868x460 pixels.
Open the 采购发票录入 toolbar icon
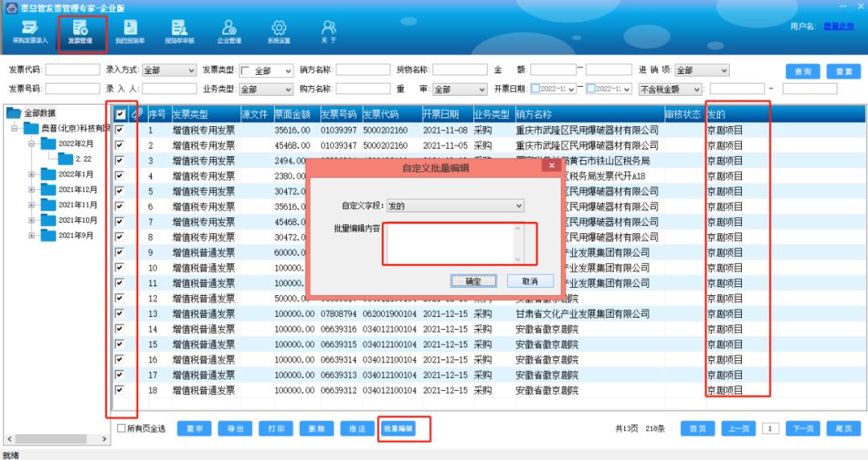pos(30,32)
